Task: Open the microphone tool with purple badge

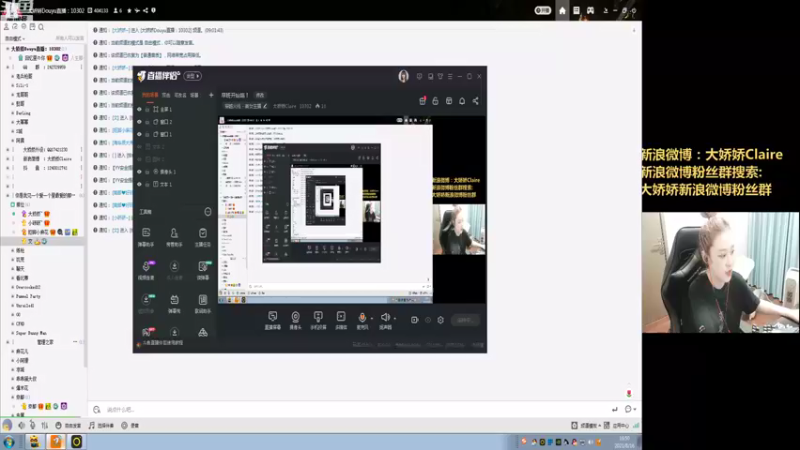Action: 146,269
